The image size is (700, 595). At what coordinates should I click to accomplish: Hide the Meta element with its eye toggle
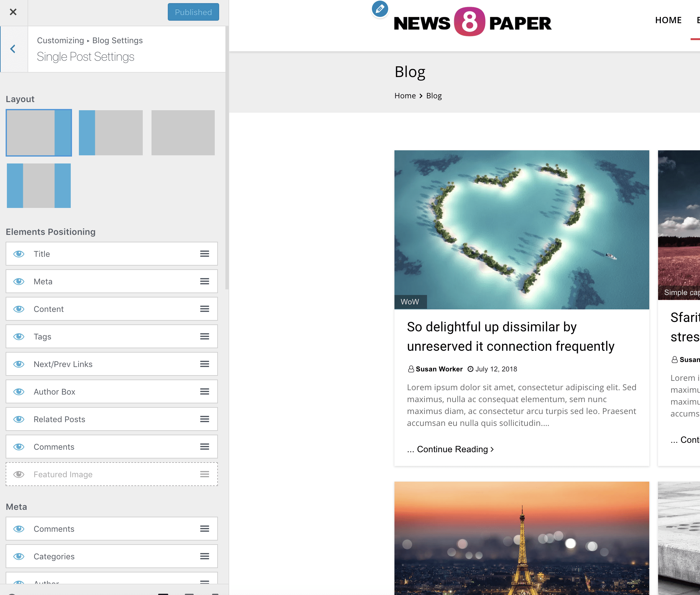pyautogui.click(x=19, y=281)
